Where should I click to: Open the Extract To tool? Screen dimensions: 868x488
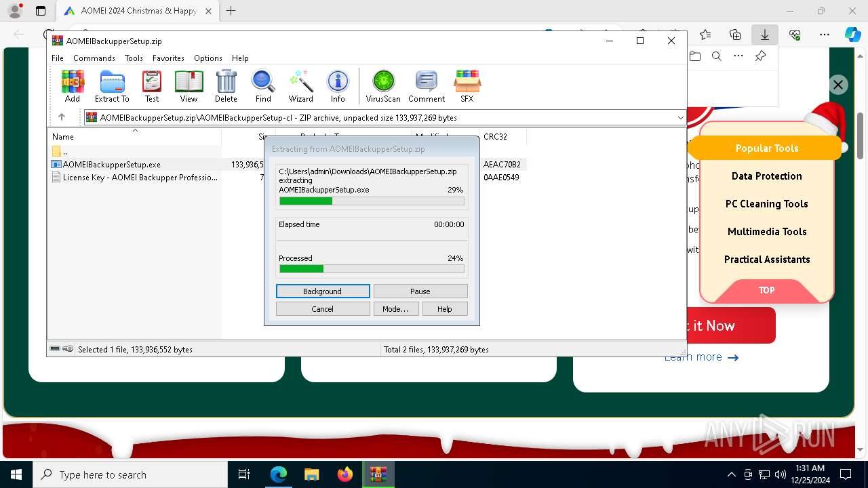112,86
